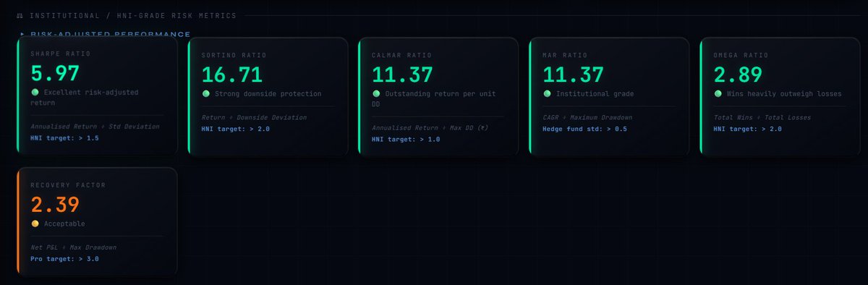
Task: Click 'Pro target: > 3.0' text
Action: click(64, 258)
